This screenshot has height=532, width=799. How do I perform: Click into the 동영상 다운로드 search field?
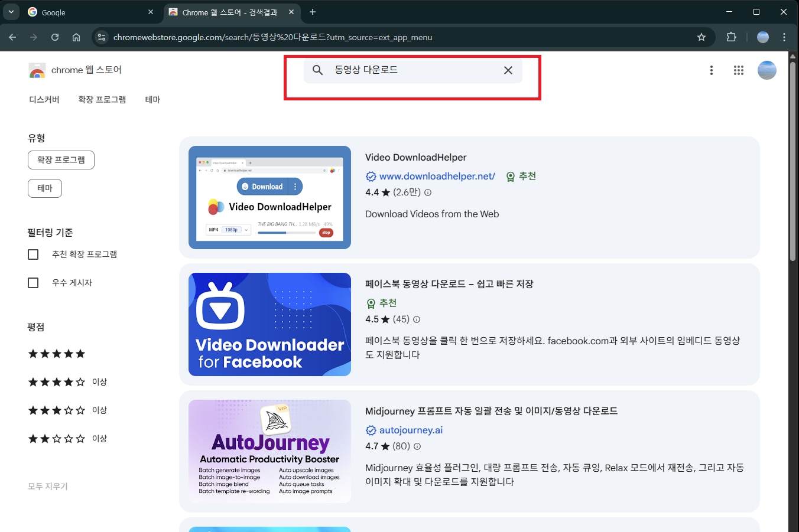pos(413,70)
